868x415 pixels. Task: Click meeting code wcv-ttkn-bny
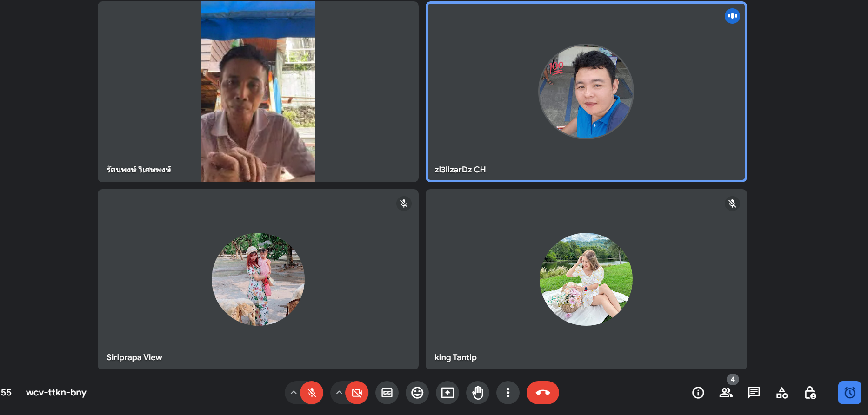point(56,393)
